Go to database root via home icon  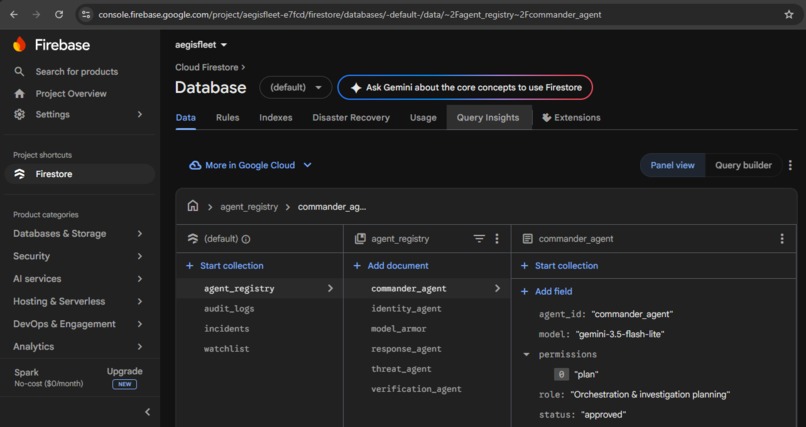pos(193,206)
